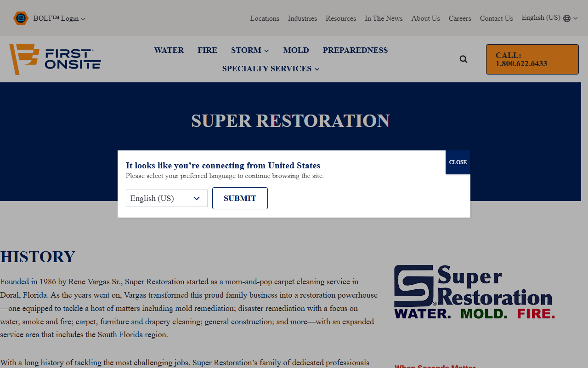The width and height of the screenshot is (588, 368).
Task: Open the search magnifier icon
Action: click(x=464, y=59)
